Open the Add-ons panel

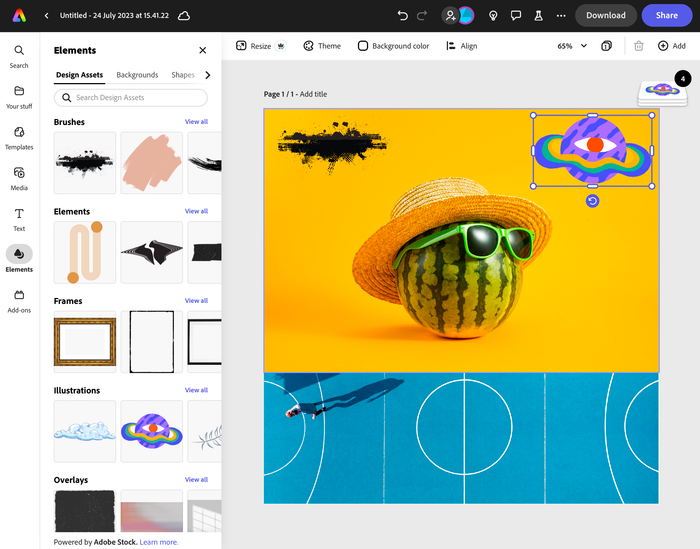pos(18,300)
